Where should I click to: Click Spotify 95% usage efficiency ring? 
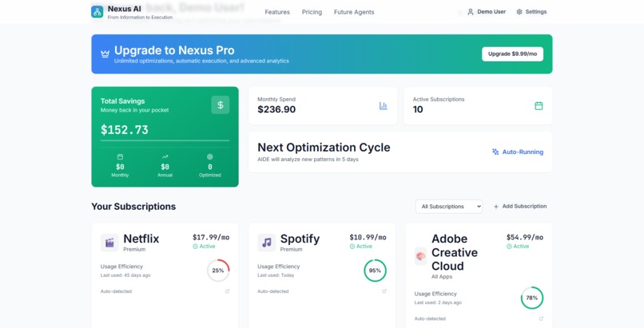tap(375, 271)
